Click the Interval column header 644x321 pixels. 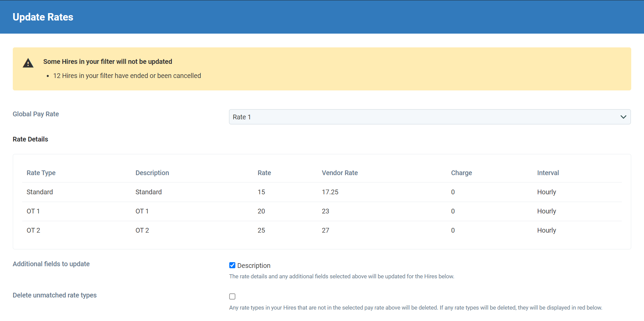(548, 173)
